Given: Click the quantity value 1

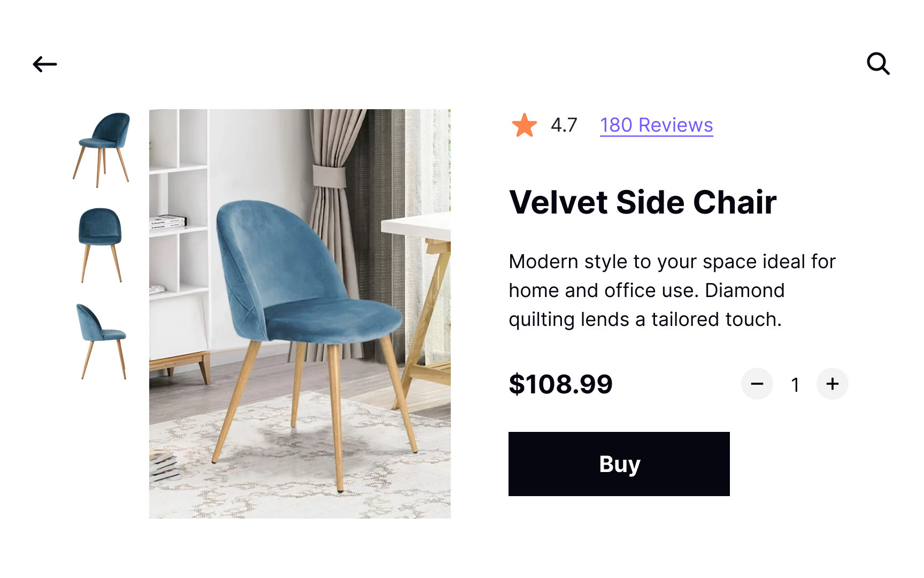Looking at the screenshot, I should point(795,384).
